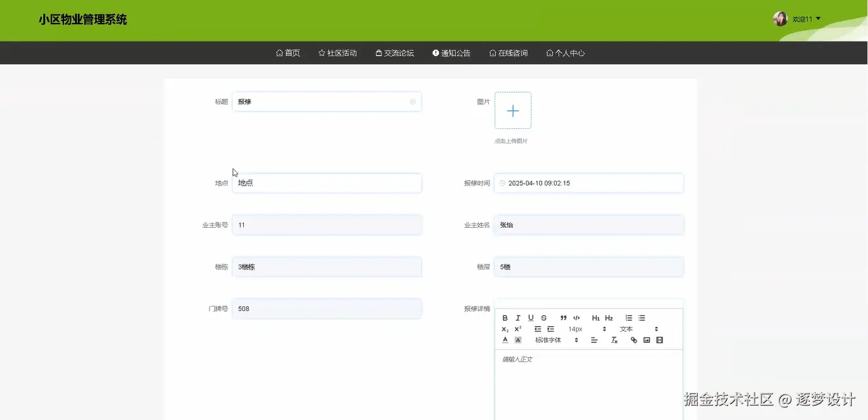Insert a hyperlink in the editor
The width and height of the screenshot is (868, 420).
pyautogui.click(x=634, y=340)
